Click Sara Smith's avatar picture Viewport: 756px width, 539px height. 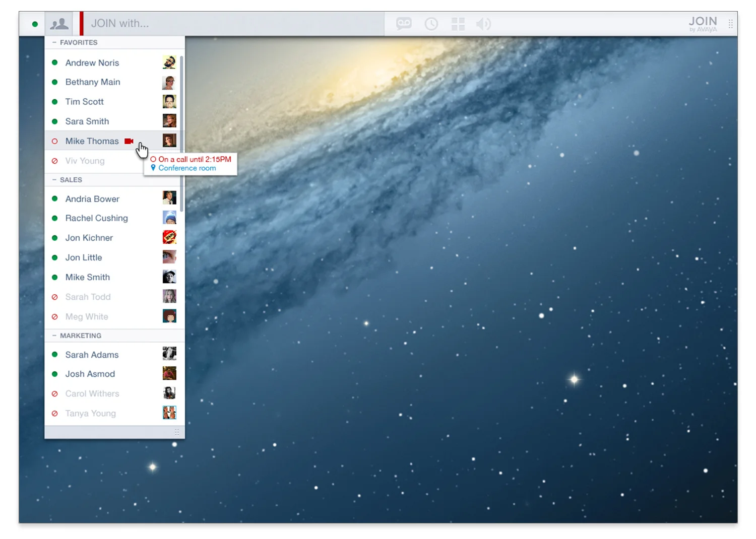pos(169,121)
